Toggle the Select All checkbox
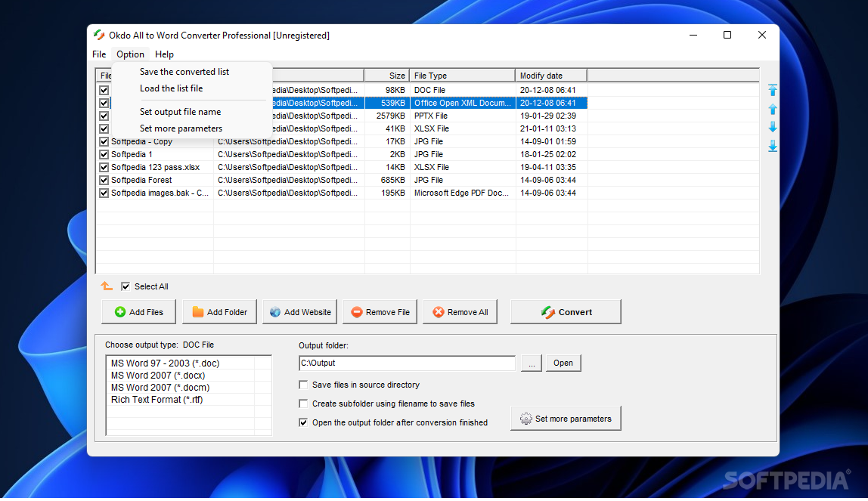The image size is (868, 501). click(x=126, y=286)
